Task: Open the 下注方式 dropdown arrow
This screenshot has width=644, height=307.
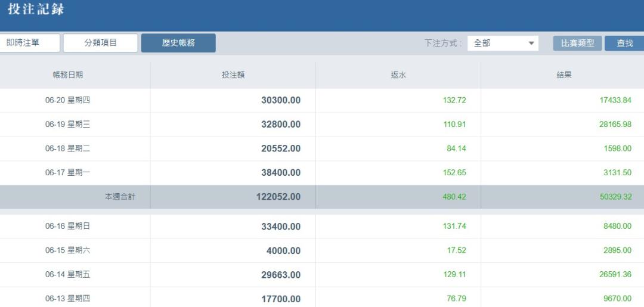Action: pyautogui.click(x=531, y=44)
